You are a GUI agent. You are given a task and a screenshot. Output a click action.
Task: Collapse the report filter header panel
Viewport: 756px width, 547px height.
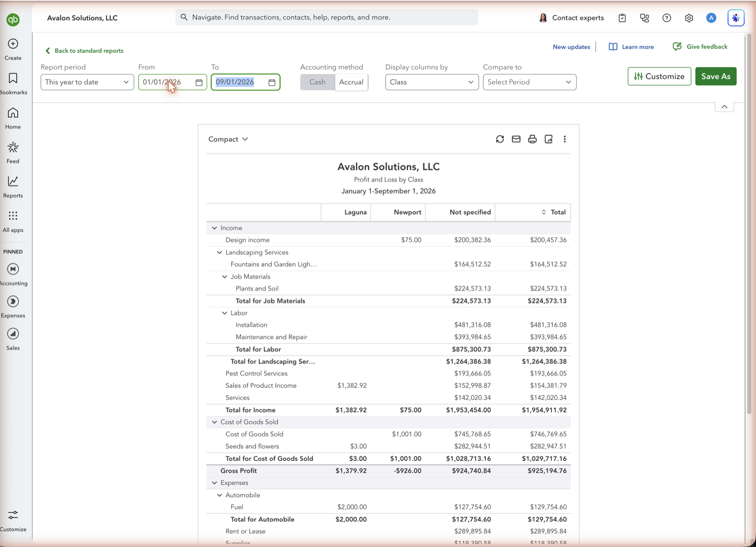coord(724,107)
